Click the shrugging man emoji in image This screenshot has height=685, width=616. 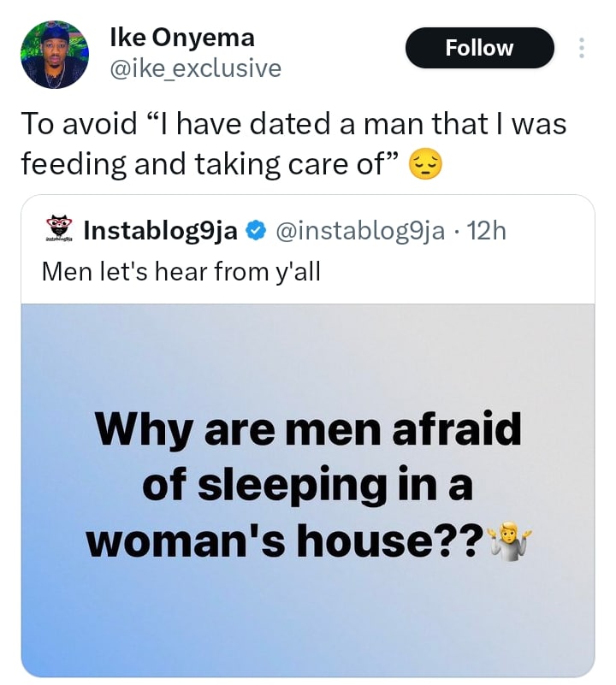point(509,541)
